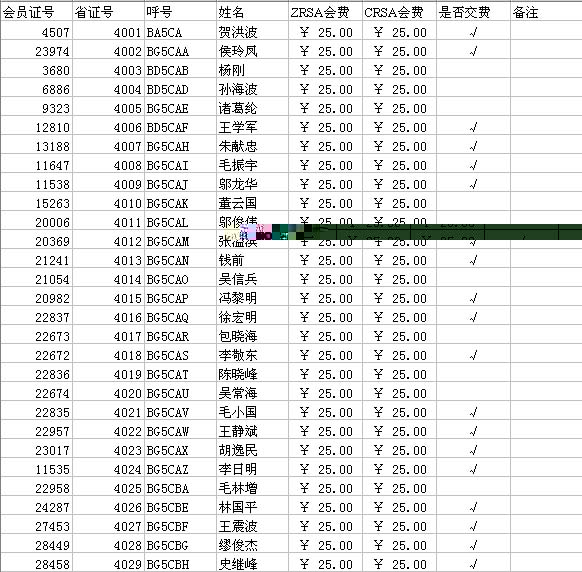
Task: Select paid checkmark in 钱前 row
Action: point(473,260)
